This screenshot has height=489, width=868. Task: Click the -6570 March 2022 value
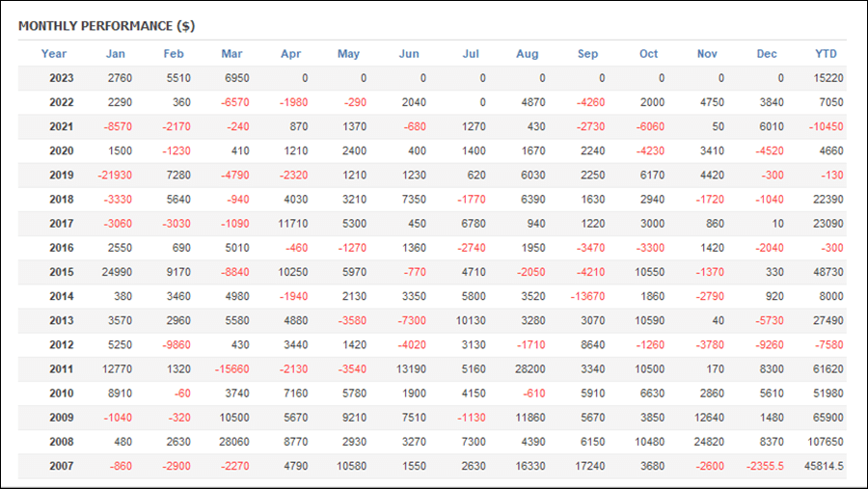point(234,102)
